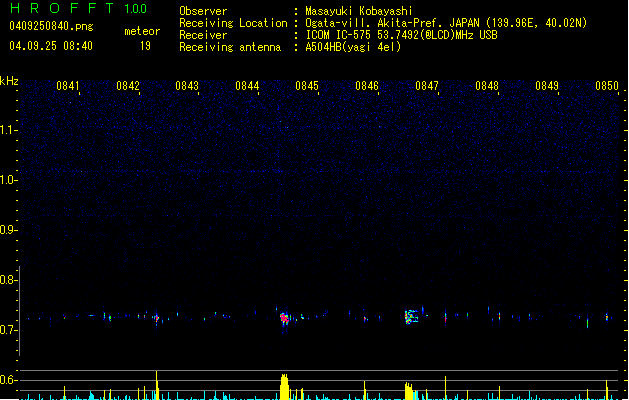
Task: Click the meteor count value 19
Action: pyautogui.click(x=145, y=46)
